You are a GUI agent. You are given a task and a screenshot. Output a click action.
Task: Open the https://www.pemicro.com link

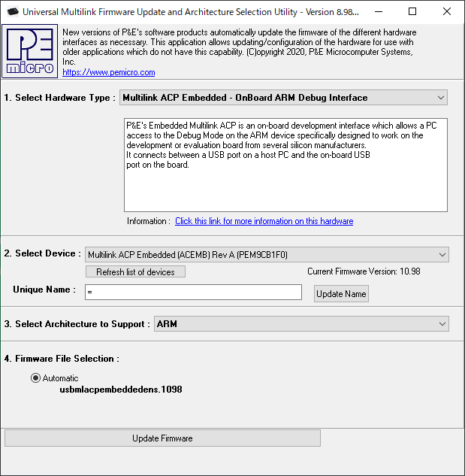[x=109, y=72]
